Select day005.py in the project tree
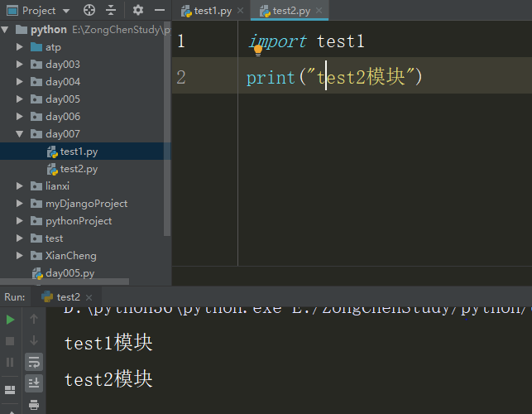This screenshot has width=532, height=414. pos(69,272)
